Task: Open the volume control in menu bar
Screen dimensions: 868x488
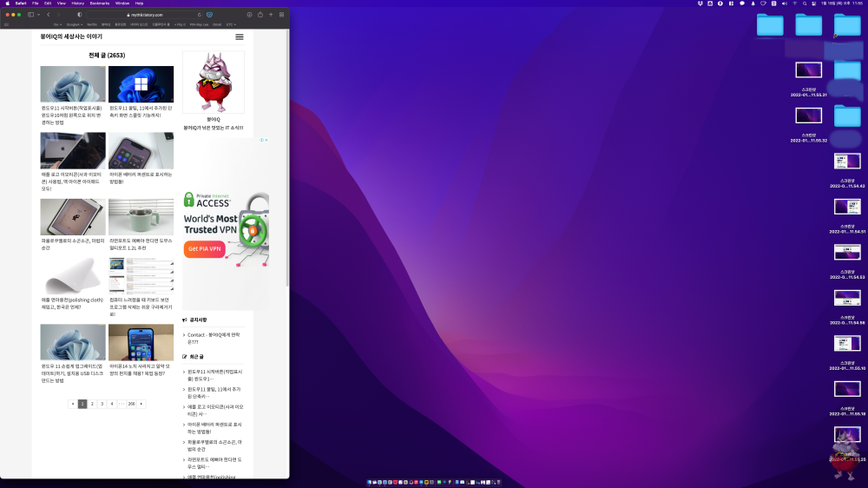Action: (x=785, y=3)
